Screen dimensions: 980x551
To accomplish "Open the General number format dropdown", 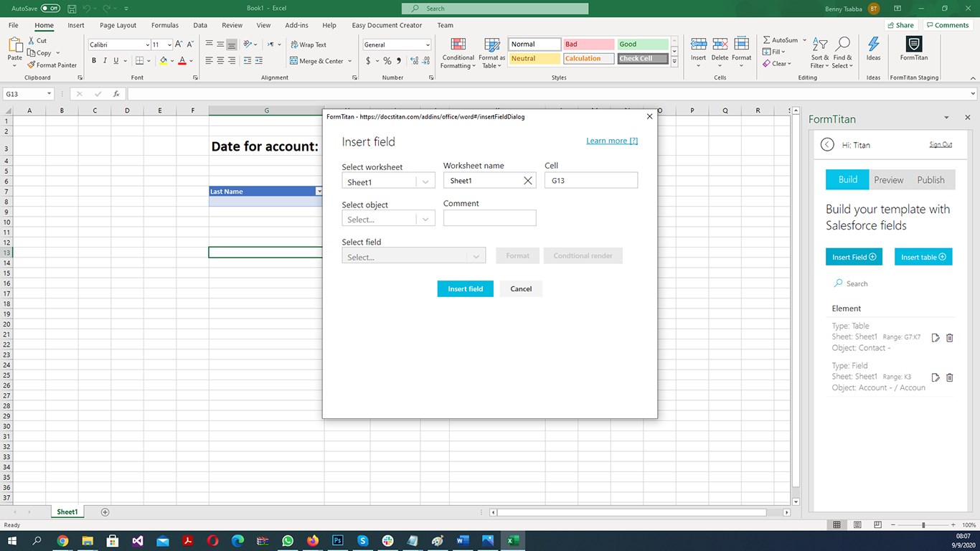I will point(428,44).
